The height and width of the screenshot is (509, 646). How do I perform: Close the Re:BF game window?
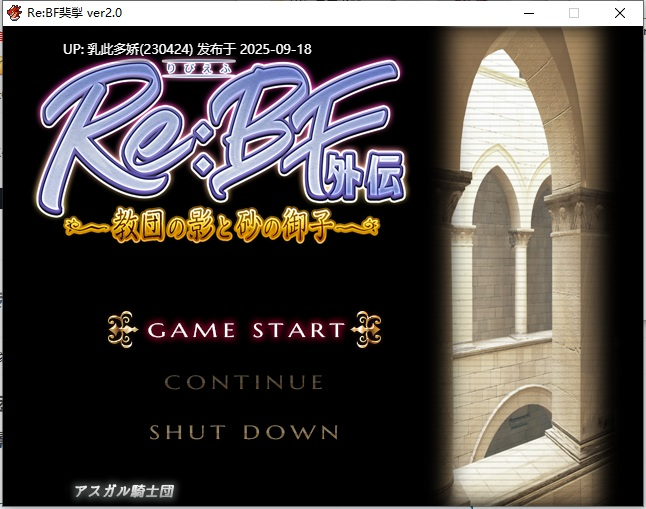620,13
